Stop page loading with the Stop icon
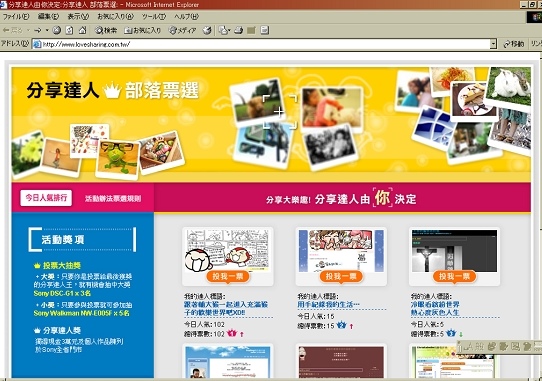The width and height of the screenshot is (542, 381). point(57,30)
